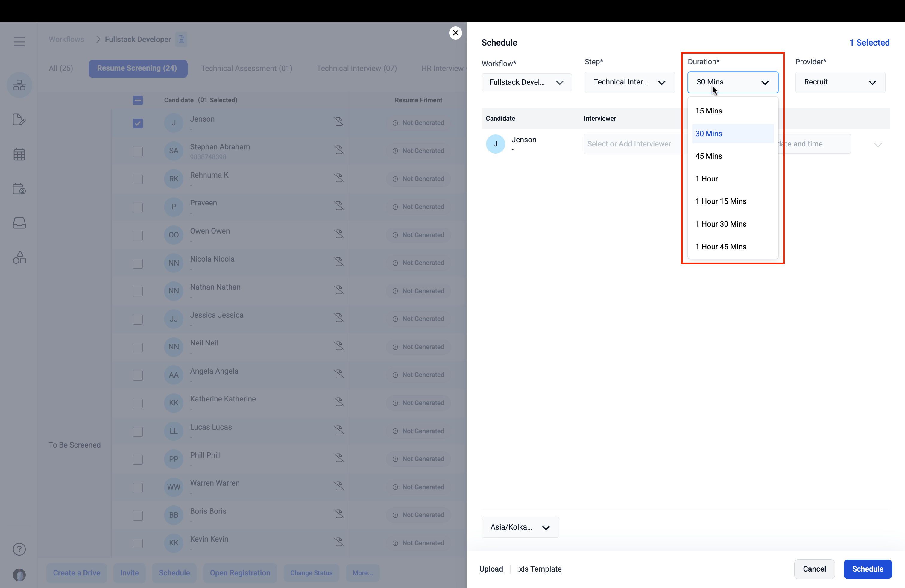Open the document edit sidebar icon
Image resolution: width=905 pixels, height=588 pixels.
coord(19,120)
